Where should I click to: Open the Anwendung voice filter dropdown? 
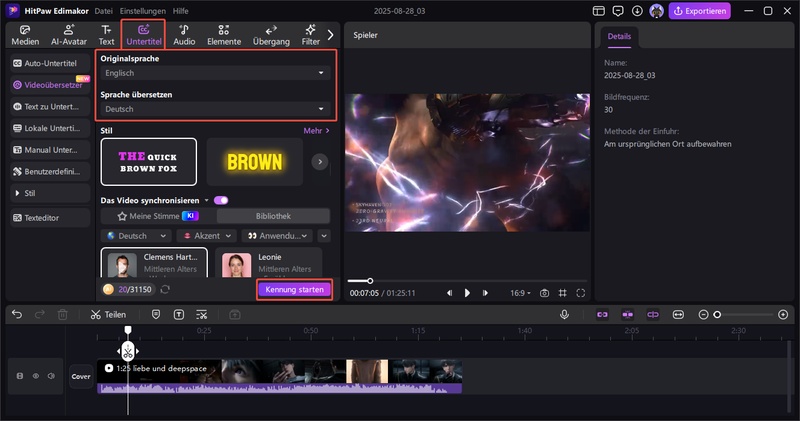(x=277, y=236)
